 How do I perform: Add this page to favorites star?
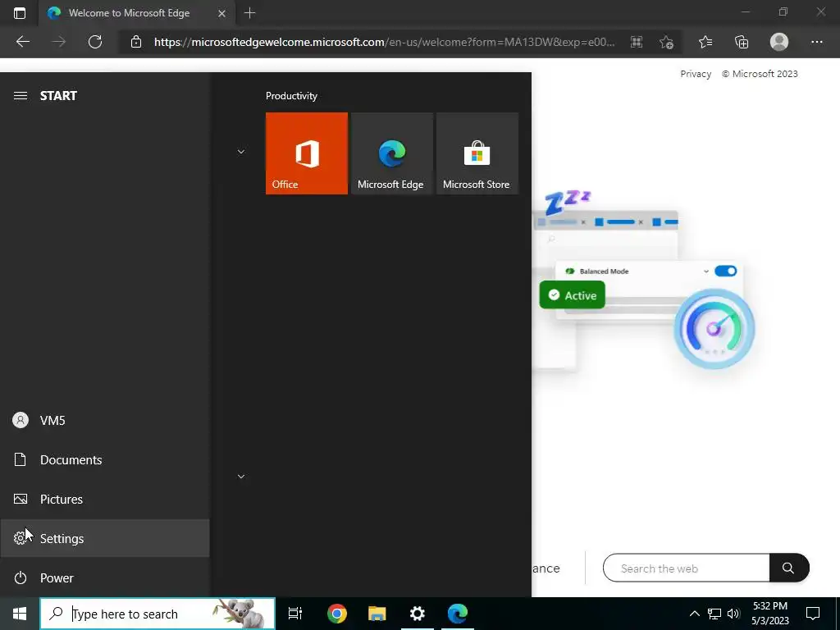pyautogui.click(x=666, y=42)
